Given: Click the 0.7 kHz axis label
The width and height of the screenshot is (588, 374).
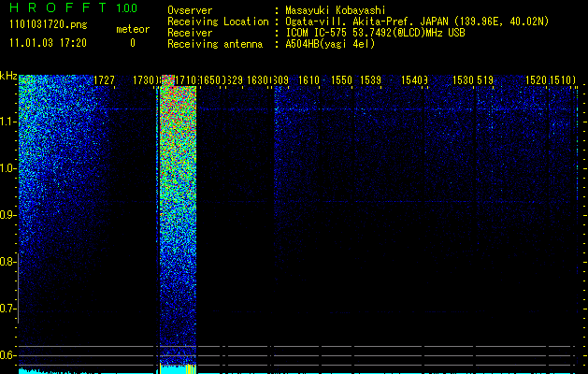Looking at the screenshot, I should [7, 309].
